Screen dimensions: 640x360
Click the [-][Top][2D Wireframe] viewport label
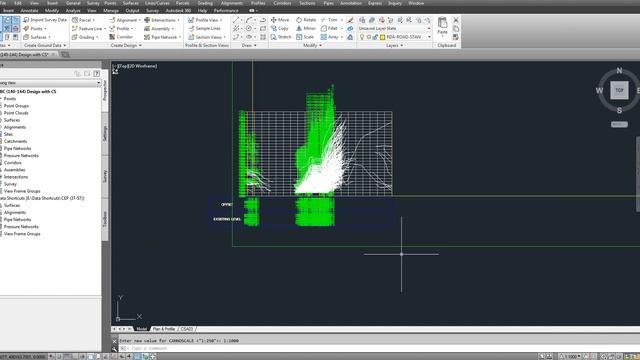point(135,66)
